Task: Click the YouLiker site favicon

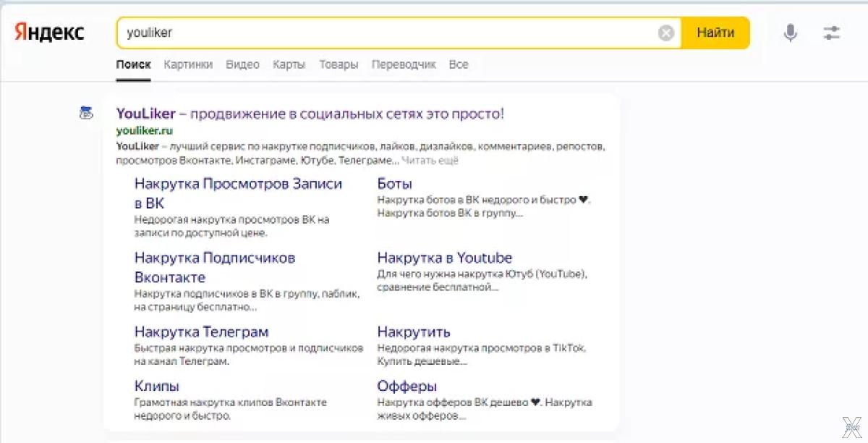Action: point(86,113)
